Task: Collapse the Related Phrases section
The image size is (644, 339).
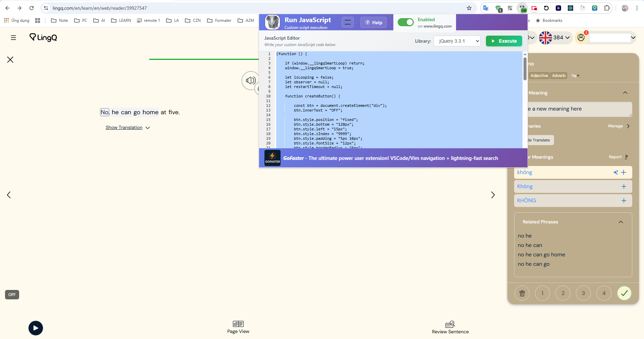Action: click(621, 222)
